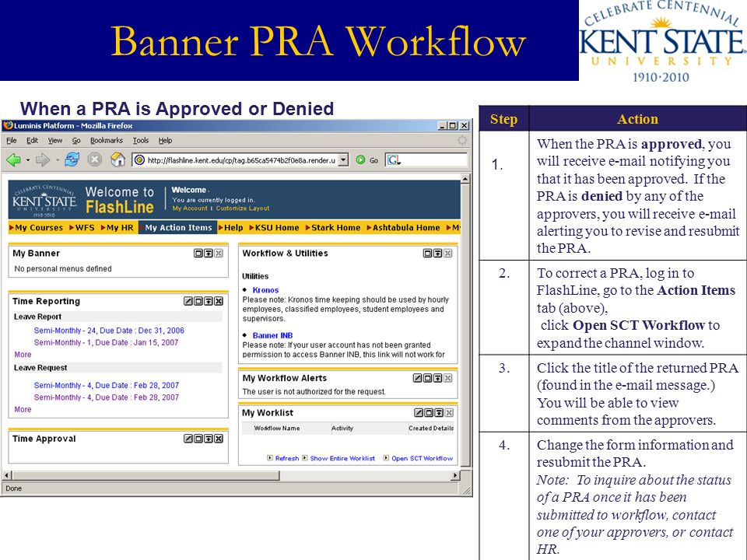Minimize the Time Approval channel
Image resolution: width=747 pixels, height=560 pixels.
pos(209,439)
